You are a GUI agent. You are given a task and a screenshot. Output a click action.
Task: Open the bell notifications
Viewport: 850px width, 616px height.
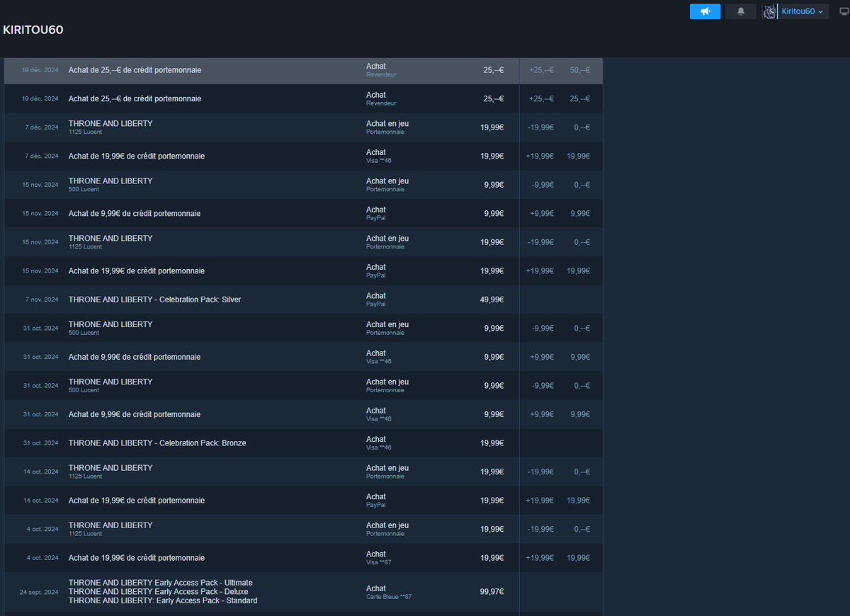click(741, 11)
